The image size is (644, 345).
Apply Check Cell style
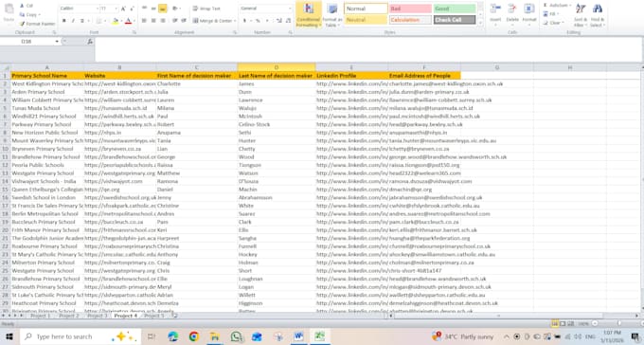coord(455,20)
